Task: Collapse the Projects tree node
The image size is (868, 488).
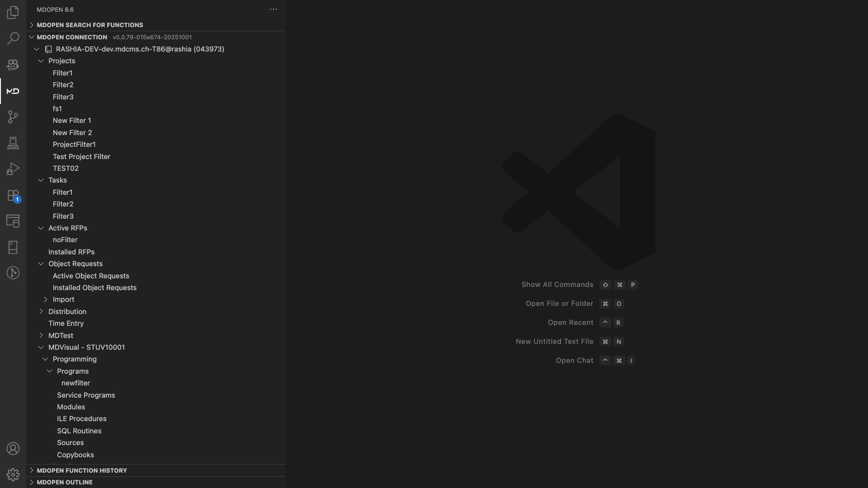Action: coord(41,61)
